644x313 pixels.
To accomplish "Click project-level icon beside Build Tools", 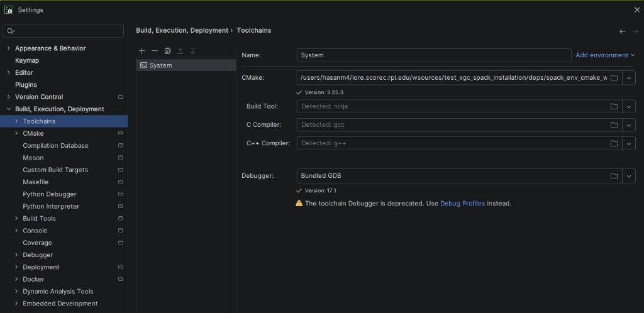I will tap(120, 218).
